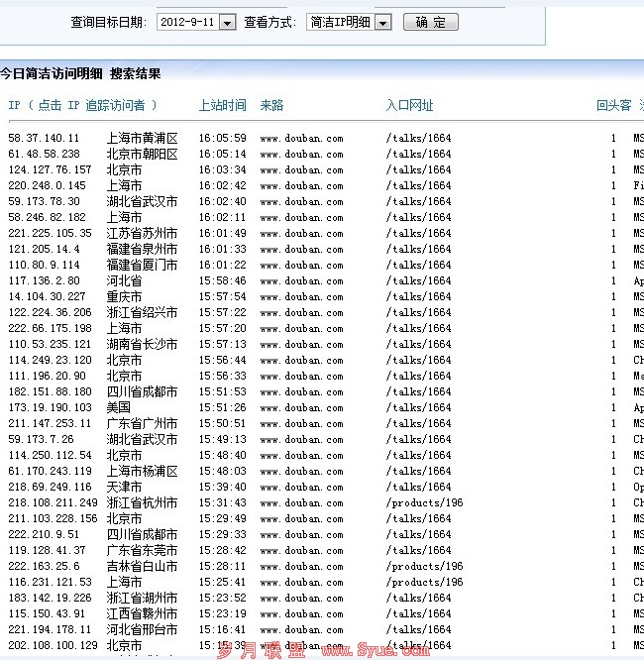Select the 15:39:40 visit from 天津市

pyautogui.click(x=222, y=488)
